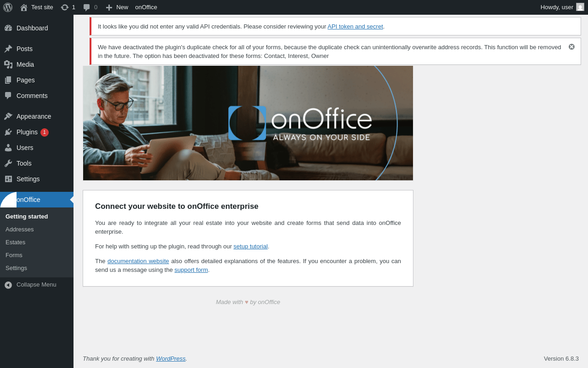Click the onOffice banner image
This screenshot has width=588, height=368.
click(x=248, y=123)
